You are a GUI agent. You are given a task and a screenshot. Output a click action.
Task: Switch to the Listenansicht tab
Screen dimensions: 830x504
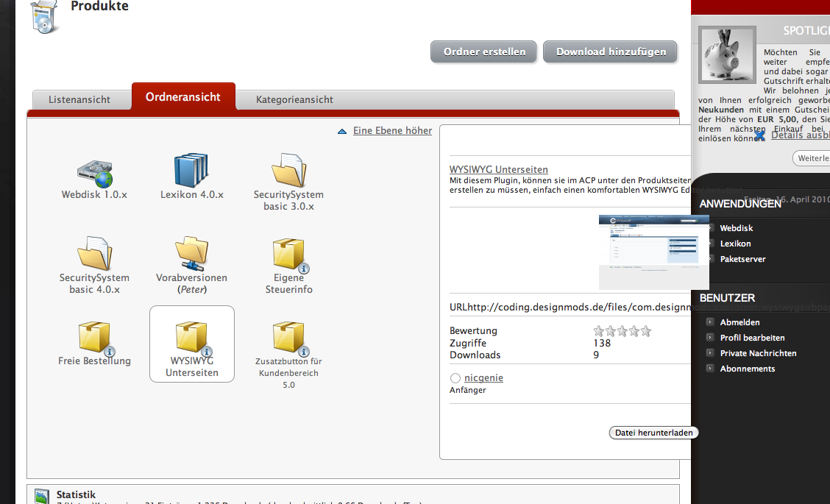pyautogui.click(x=79, y=99)
